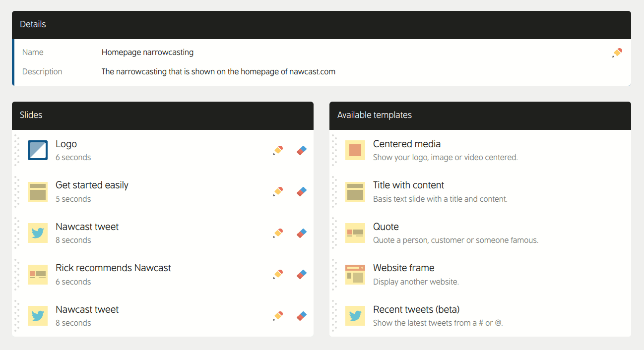Select the Website frame template icon
Viewport: 644px width, 350px height.
point(355,274)
